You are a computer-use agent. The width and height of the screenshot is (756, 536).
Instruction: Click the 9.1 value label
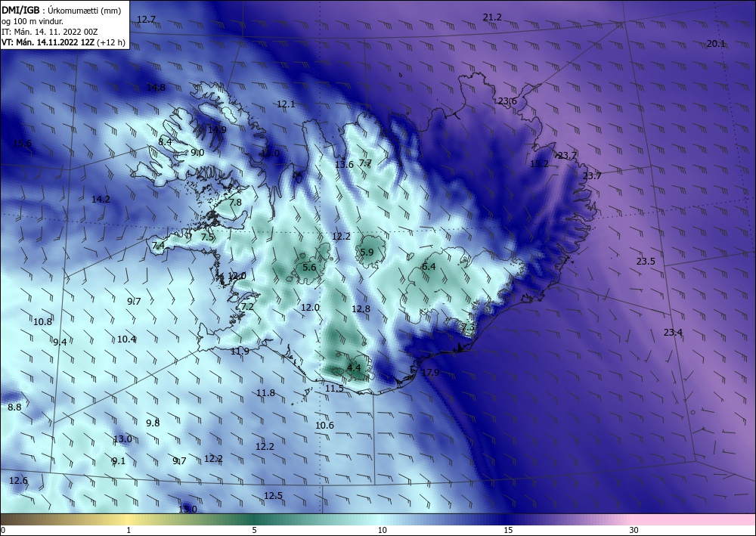click(x=119, y=461)
